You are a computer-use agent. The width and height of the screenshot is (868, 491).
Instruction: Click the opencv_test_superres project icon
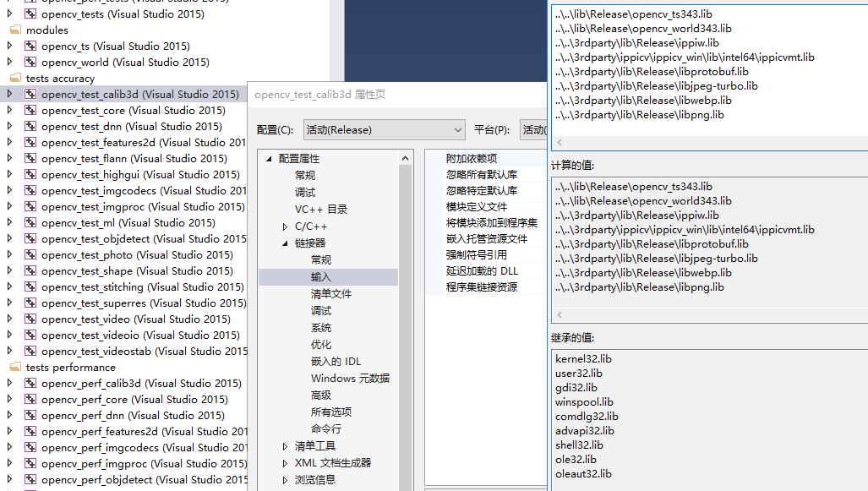(x=30, y=303)
